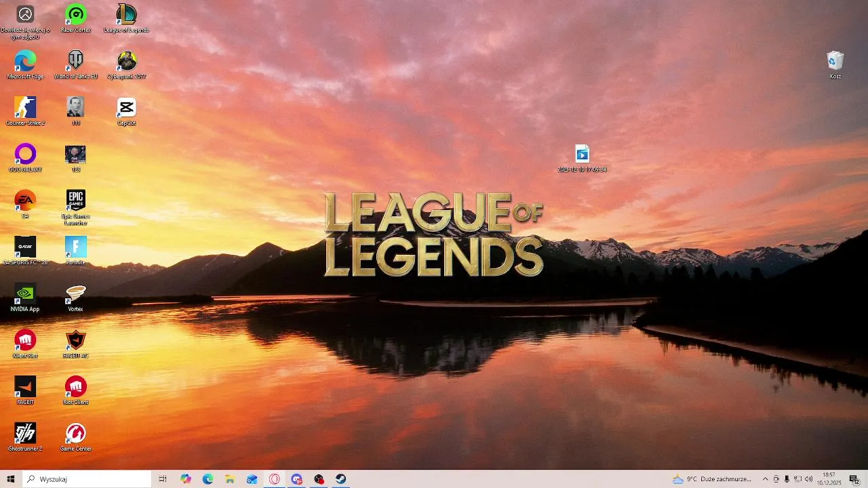Open the network status tray icon
This screenshot has width=868, height=488.
(x=797, y=479)
